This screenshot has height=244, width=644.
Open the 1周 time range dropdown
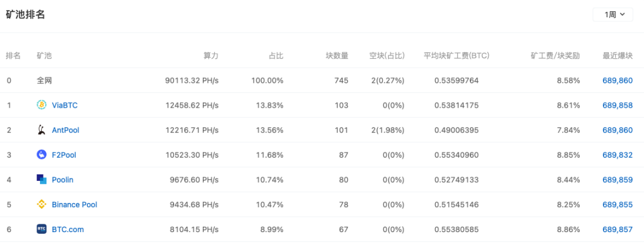pos(613,14)
